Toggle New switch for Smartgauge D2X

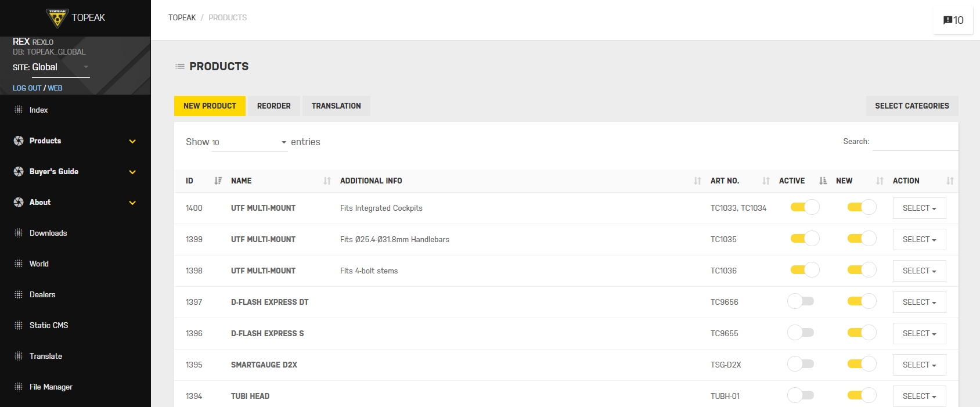click(x=861, y=364)
